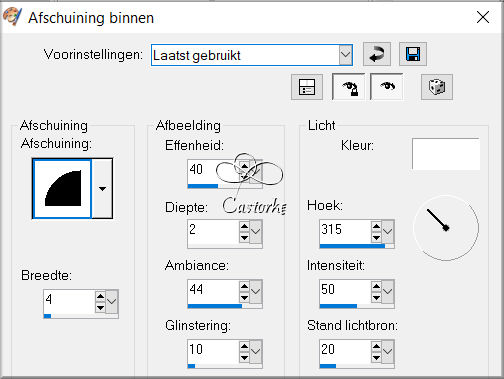Open the Stand lichtbron slider dropdown arrow
Viewport: 504px width, 379px height.
point(388,351)
